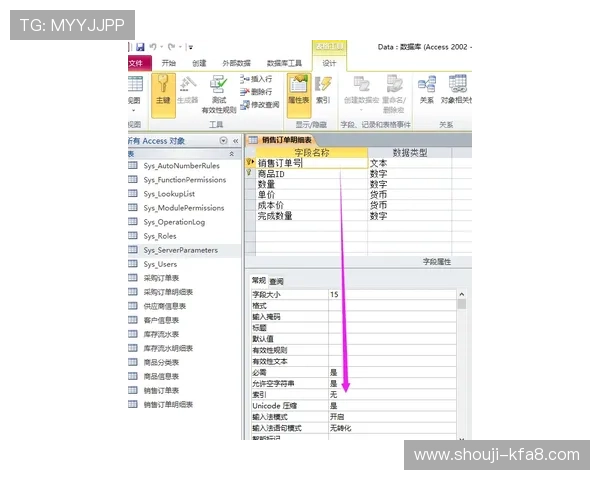Toggle the 属性表 property sheet button
This screenshot has width=600, height=480.
click(299, 95)
